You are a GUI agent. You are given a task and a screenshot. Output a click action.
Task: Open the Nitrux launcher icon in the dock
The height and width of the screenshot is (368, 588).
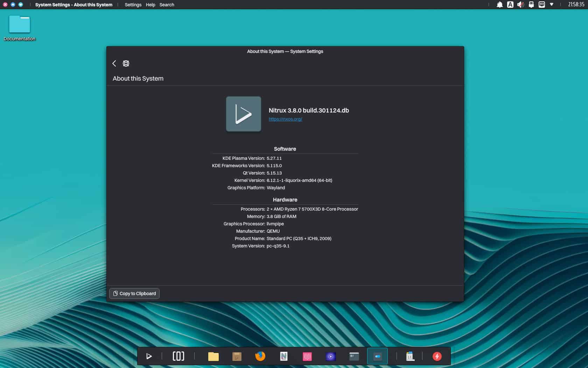149,356
